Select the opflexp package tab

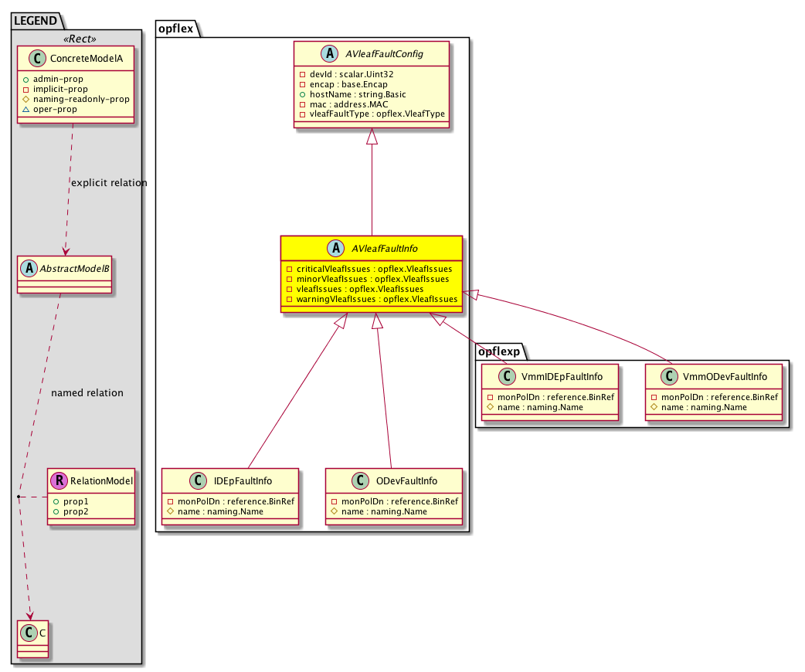(500, 351)
